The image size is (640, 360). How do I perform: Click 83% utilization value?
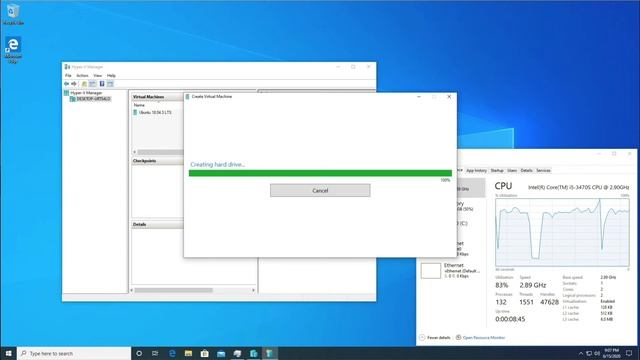[502, 285]
